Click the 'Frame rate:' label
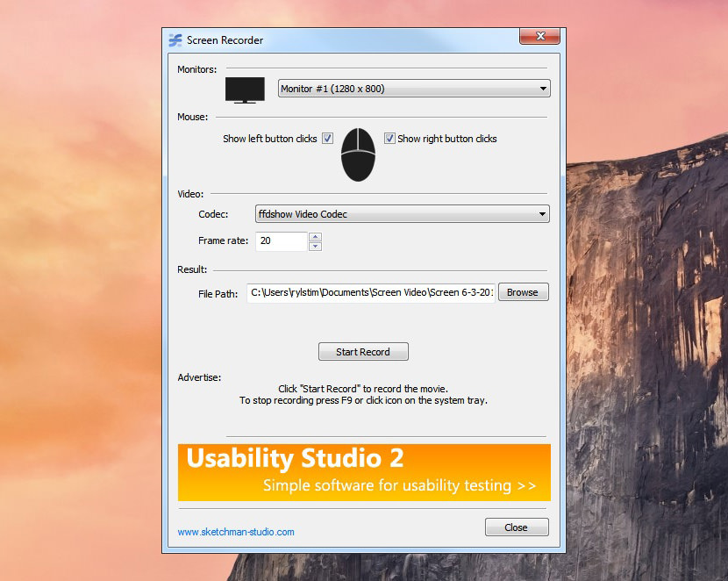The height and width of the screenshot is (581, 728). point(224,240)
